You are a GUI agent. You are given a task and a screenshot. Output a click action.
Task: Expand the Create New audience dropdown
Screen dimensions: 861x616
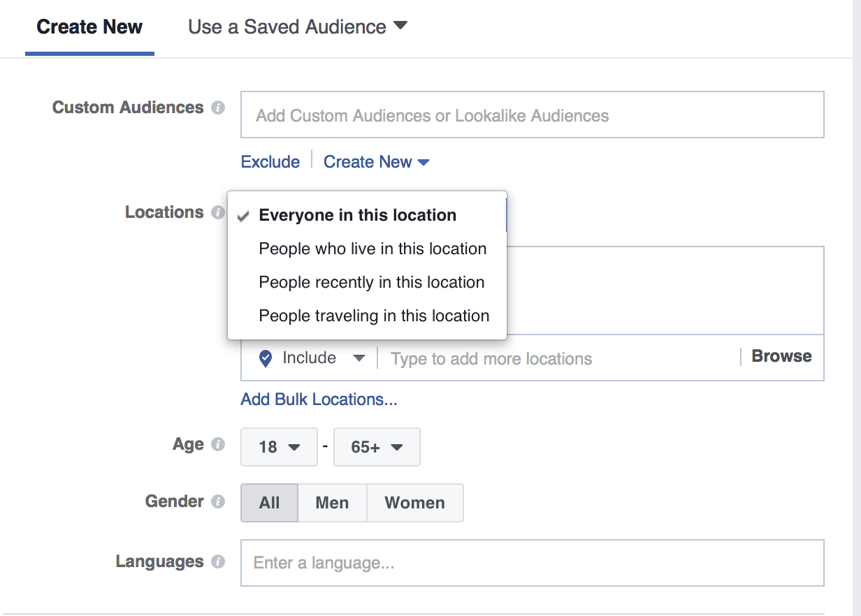(377, 161)
